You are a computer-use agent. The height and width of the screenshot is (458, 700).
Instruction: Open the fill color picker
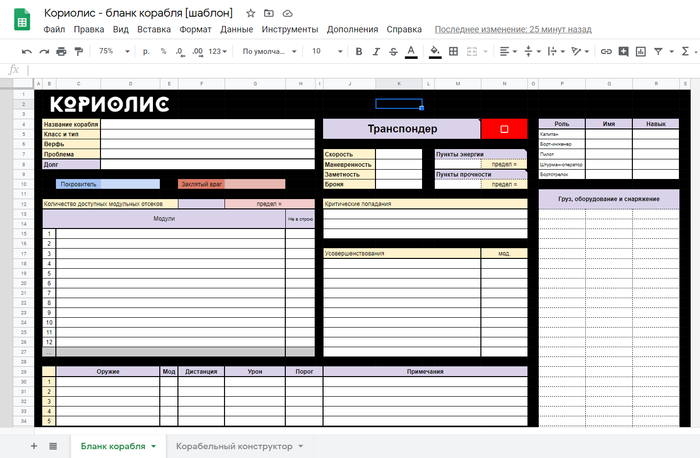(434, 51)
